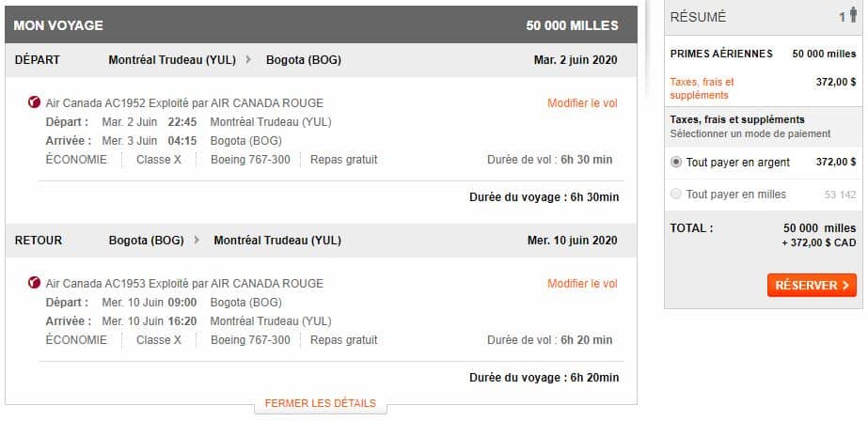This screenshot has height=421, width=868.
Task: Collapse details with Fermer les détails
Action: (x=320, y=403)
